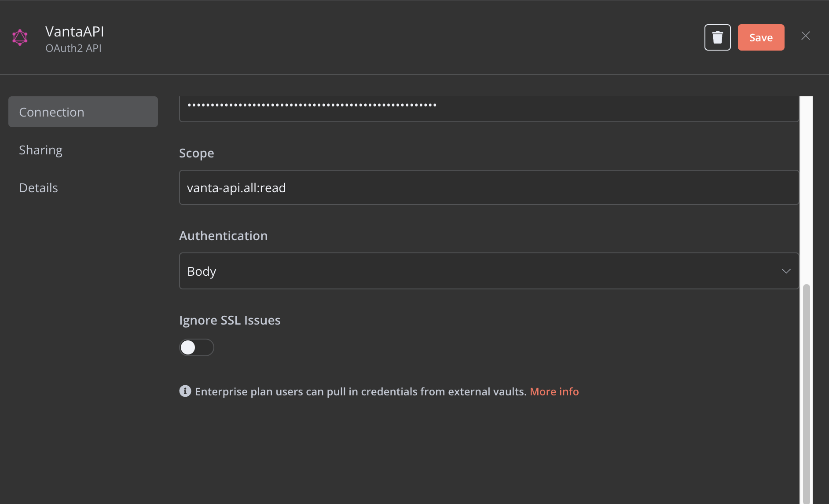Open the More info link
Image resolution: width=829 pixels, height=504 pixels.
[x=554, y=391]
